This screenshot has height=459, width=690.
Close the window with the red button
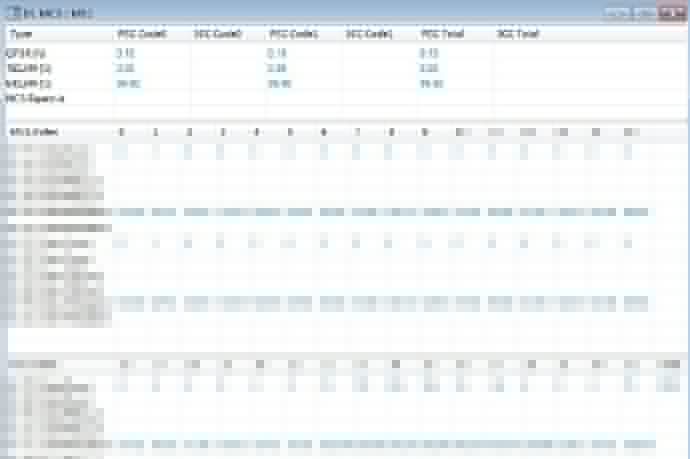click(x=672, y=12)
